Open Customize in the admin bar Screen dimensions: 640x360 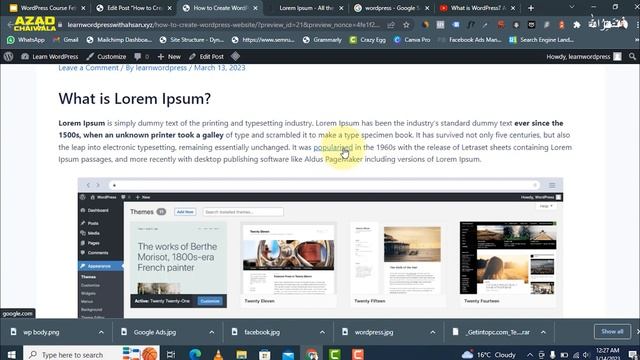pyautogui.click(x=106, y=57)
